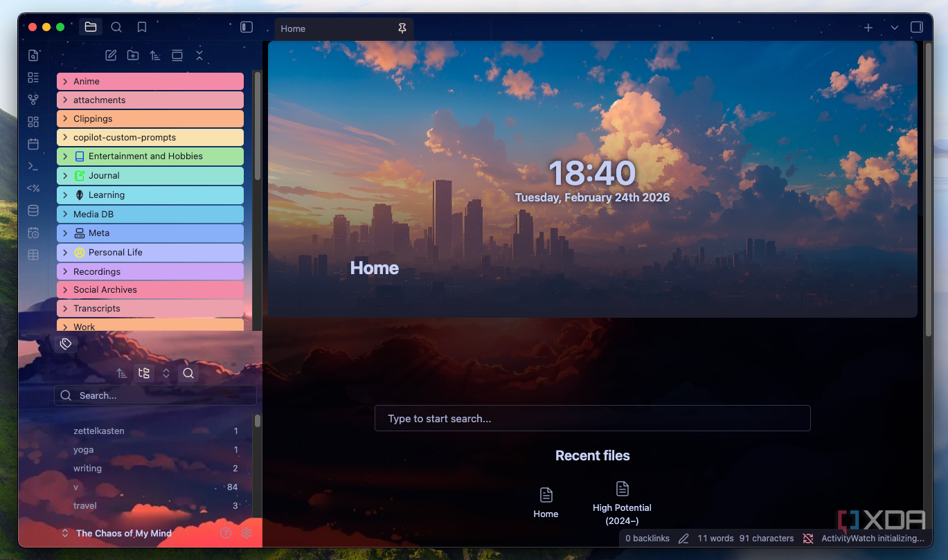Screen dimensions: 948x560
Task: Open the tab list dropdown arrow
Action: point(895,28)
